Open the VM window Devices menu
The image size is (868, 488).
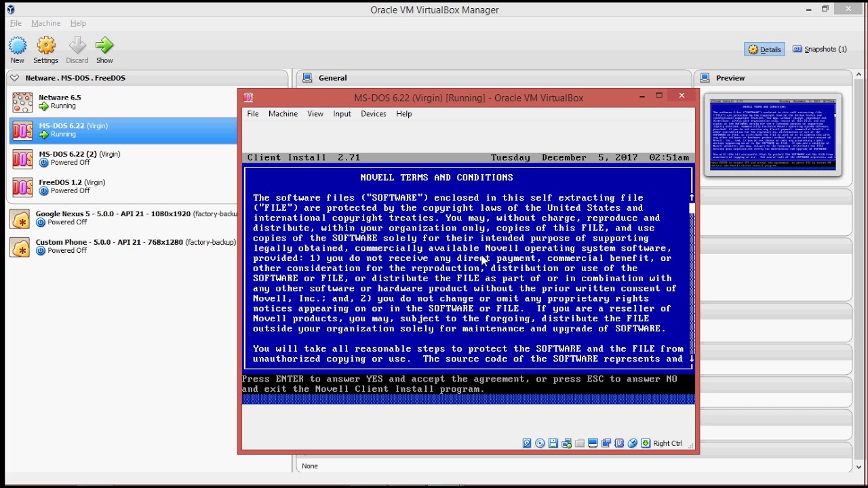pos(374,114)
